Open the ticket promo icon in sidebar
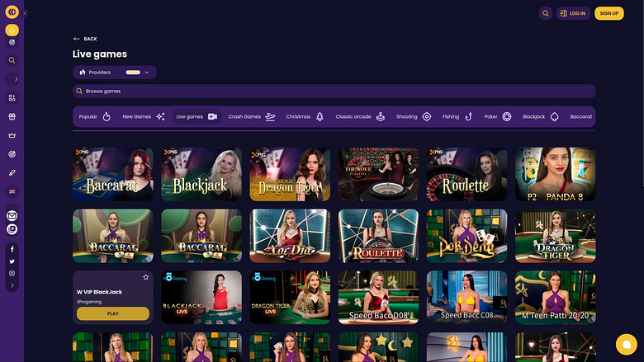The width and height of the screenshot is (644, 362). pos(12,172)
